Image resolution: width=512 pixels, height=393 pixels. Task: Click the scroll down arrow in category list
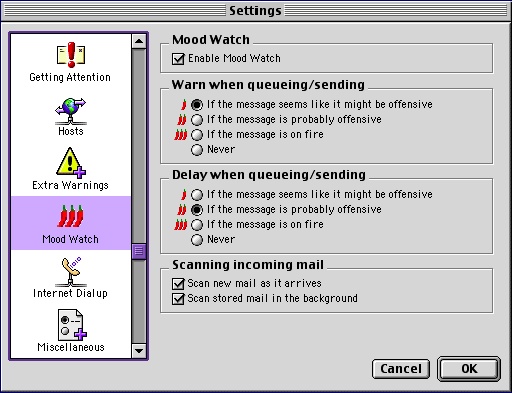pos(139,351)
